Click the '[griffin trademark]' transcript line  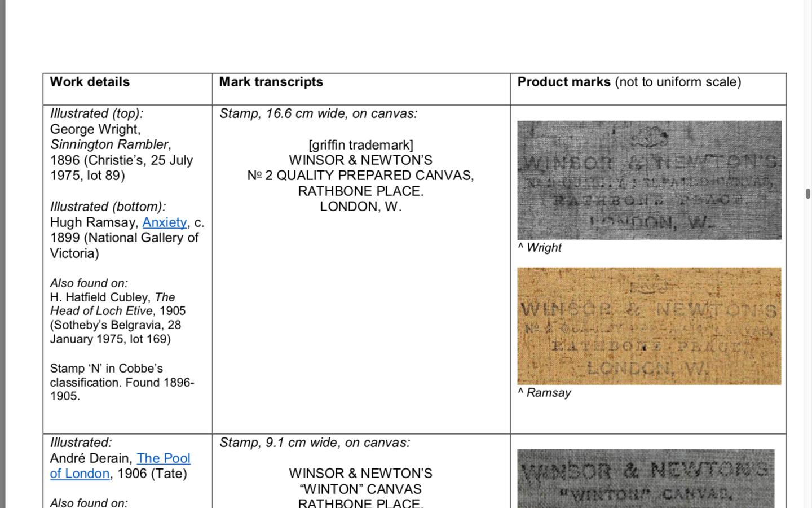(360, 145)
